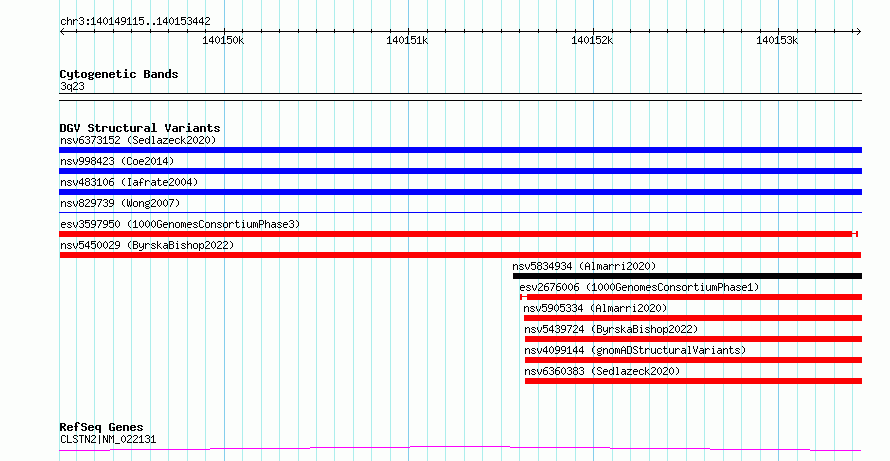Click the chr3:140149115..140153442 coordinates label
Viewport: 890px width, 461px height.
(x=135, y=22)
